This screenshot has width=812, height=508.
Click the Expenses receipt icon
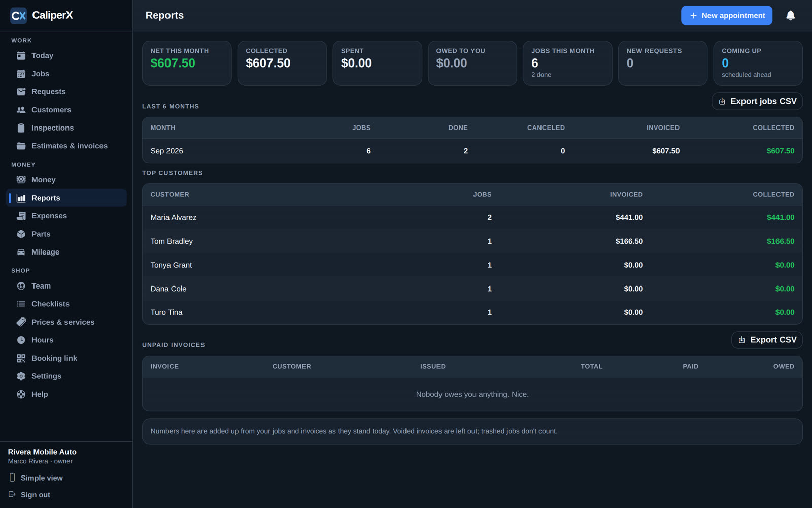click(x=21, y=216)
